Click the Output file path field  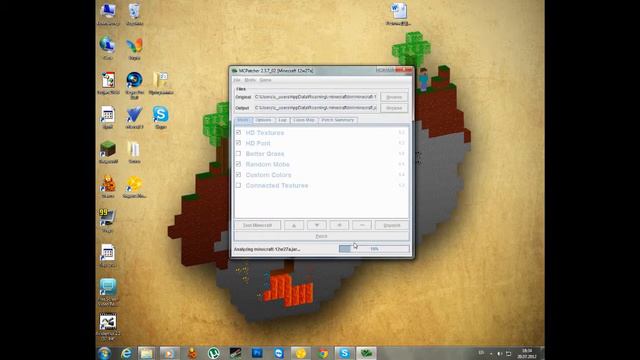[316, 108]
